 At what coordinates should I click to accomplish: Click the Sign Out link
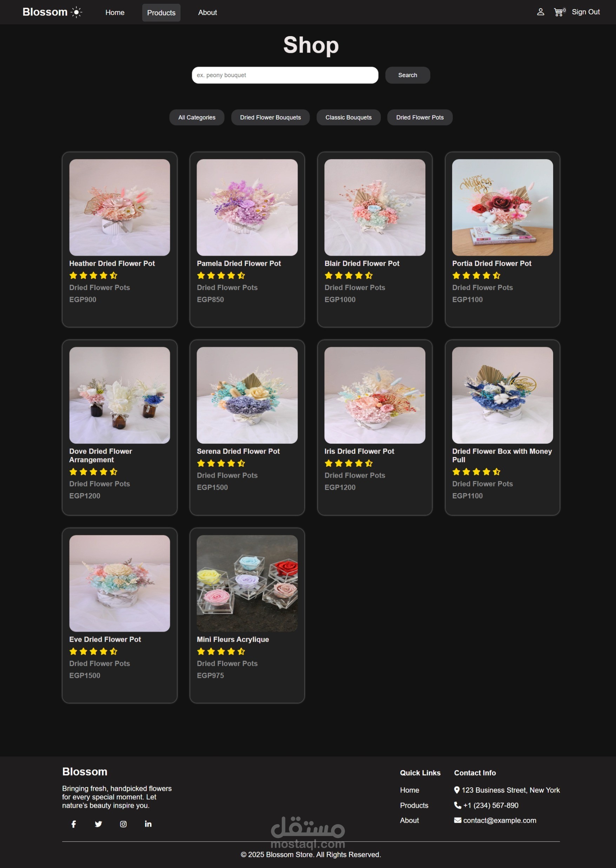pyautogui.click(x=586, y=12)
